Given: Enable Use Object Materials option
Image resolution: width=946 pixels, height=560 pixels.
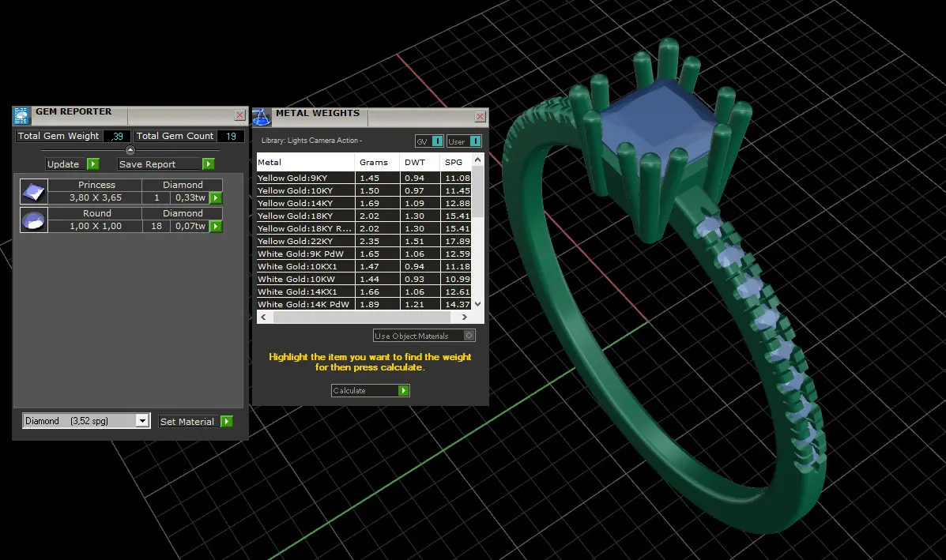Looking at the screenshot, I should [x=469, y=336].
